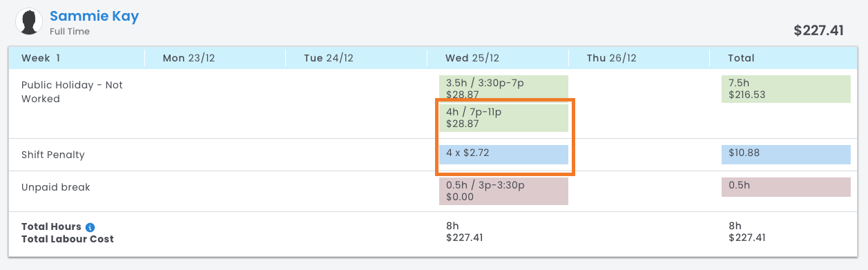The height and width of the screenshot is (270, 868).
Task: Open the Sammie Kay employee name link
Action: click(94, 16)
